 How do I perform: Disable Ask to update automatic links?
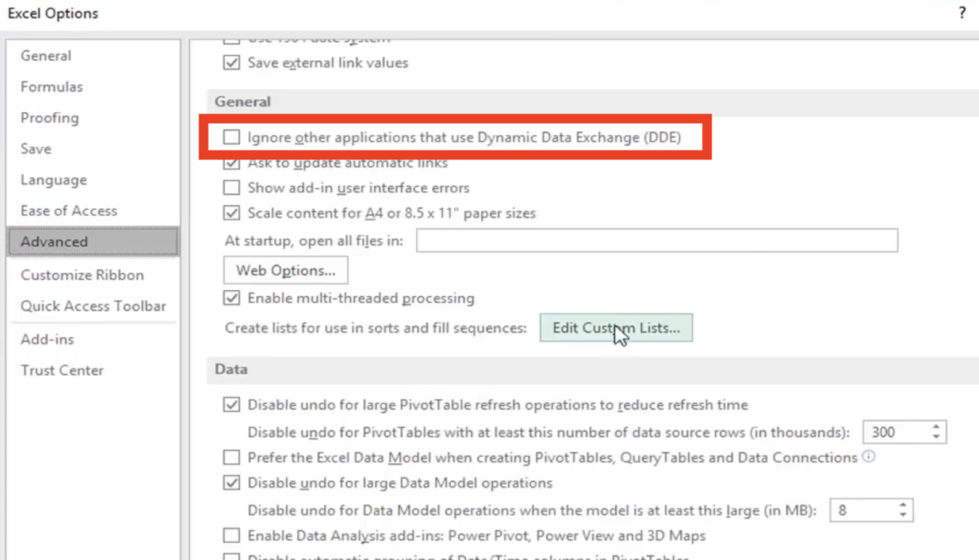(x=231, y=162)
